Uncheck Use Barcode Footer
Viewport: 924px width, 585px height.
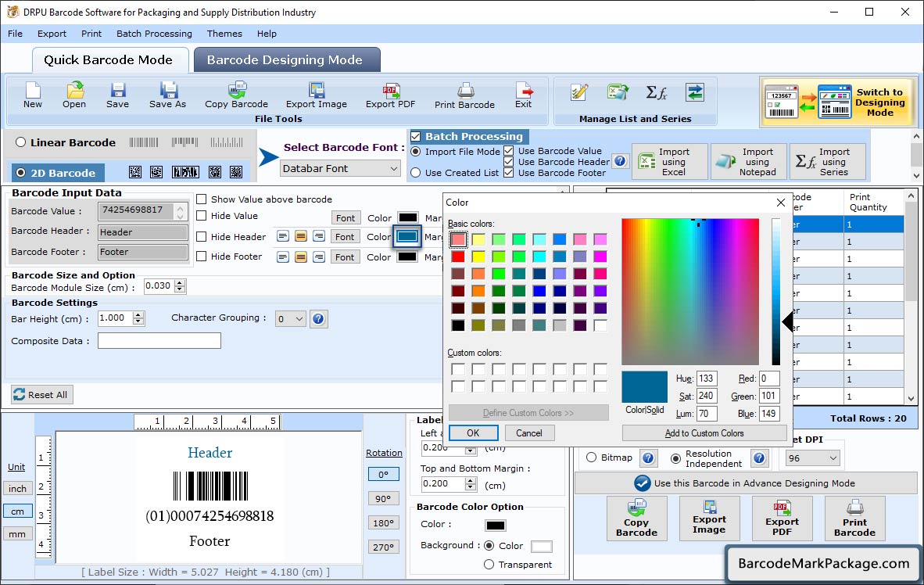pyautogui.click(x=509, y=173)
